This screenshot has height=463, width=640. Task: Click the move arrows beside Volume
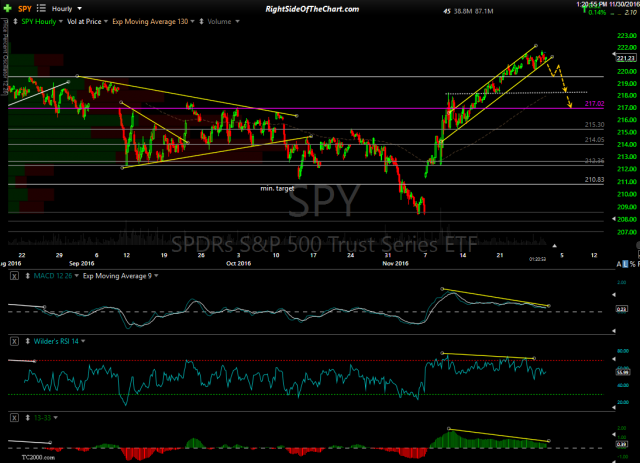click(x=201, y=22)
